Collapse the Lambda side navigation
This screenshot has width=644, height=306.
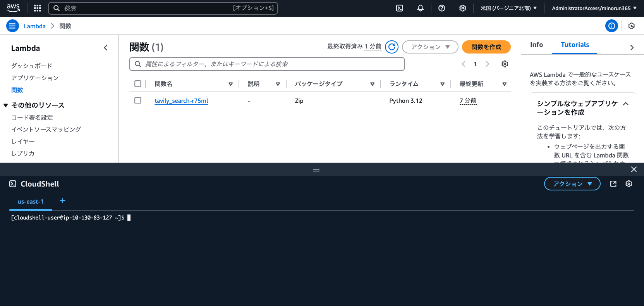click(106, 48)
